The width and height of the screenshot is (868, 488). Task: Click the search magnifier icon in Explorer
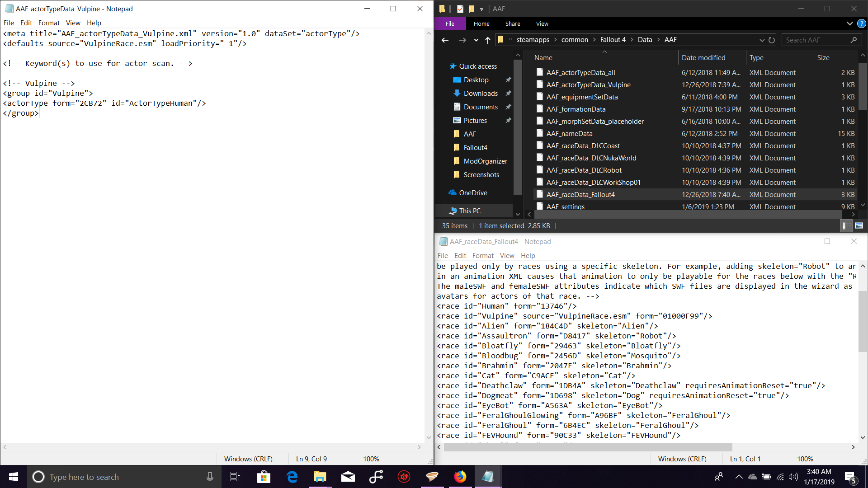pos(854,40)
